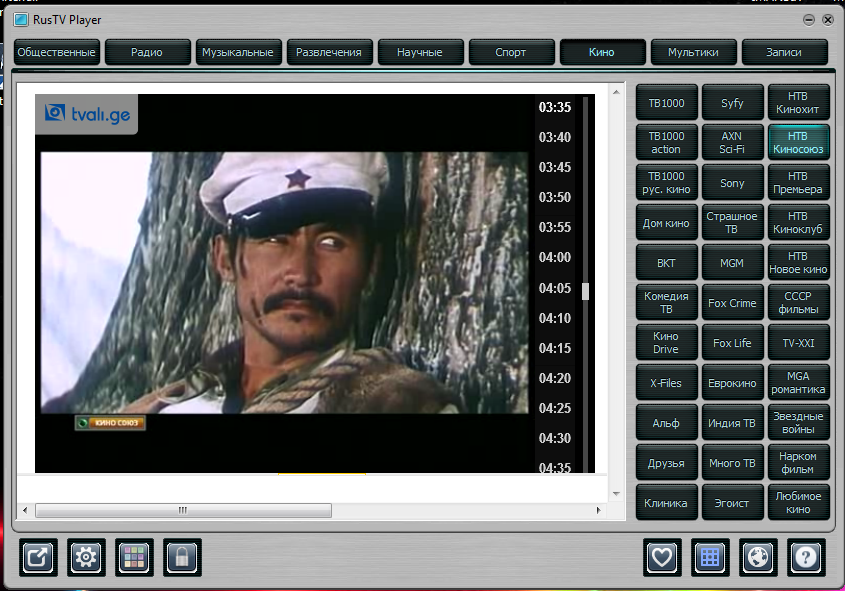Screen dimensions: 845x591
Task: Open the Мультики category tab
Action: point(693,52)
